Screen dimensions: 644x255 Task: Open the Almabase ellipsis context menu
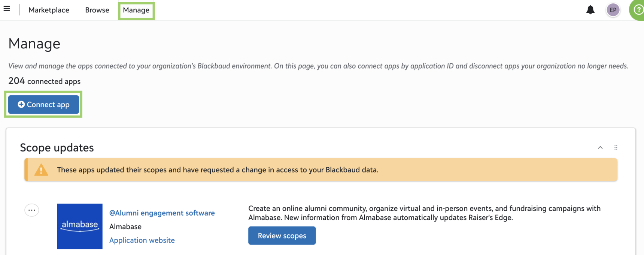pyautogui.click(x=32, y=210)
